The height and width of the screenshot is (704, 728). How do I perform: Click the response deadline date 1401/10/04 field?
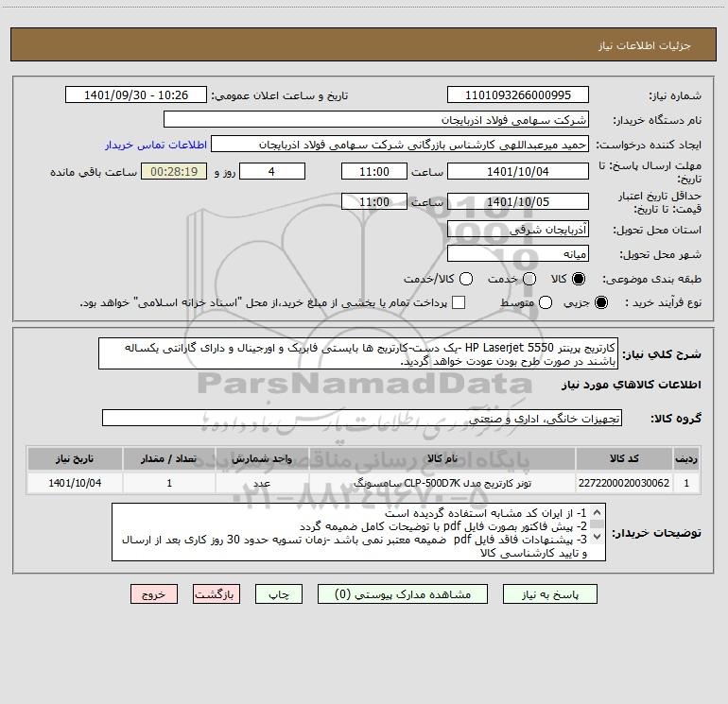pyautogui.click(x=518, y=172)
